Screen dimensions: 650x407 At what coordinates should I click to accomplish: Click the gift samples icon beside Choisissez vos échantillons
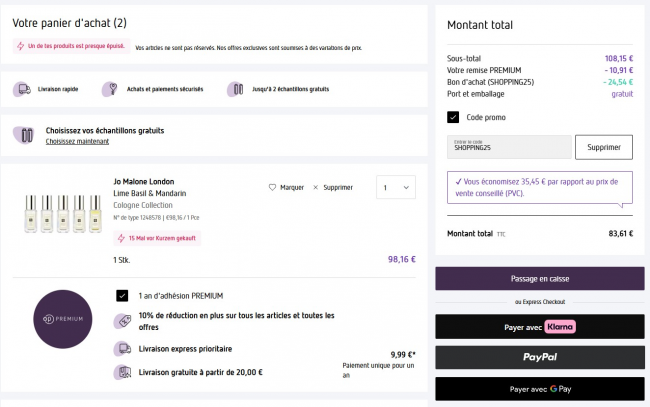26,135
